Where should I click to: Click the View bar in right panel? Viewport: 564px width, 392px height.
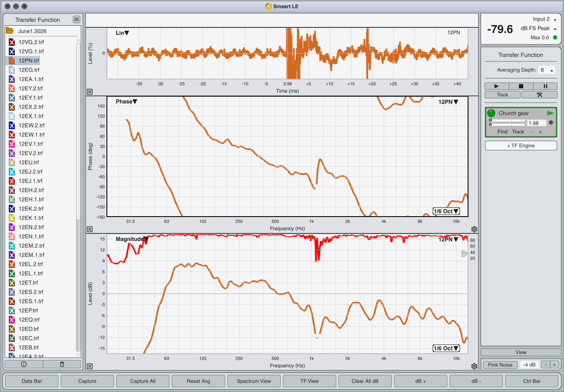(x=521, y=352)
